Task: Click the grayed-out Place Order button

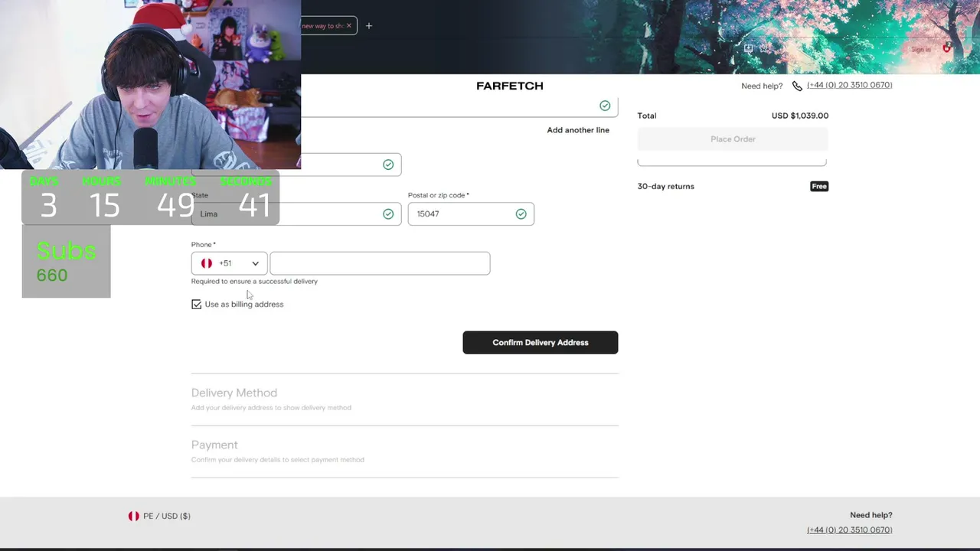Action: point(733,139)
